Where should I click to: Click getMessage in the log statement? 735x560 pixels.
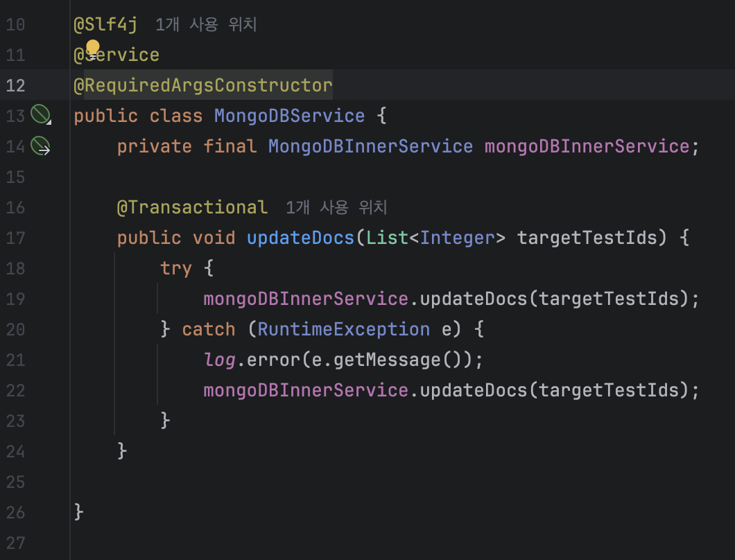point(387,360)
